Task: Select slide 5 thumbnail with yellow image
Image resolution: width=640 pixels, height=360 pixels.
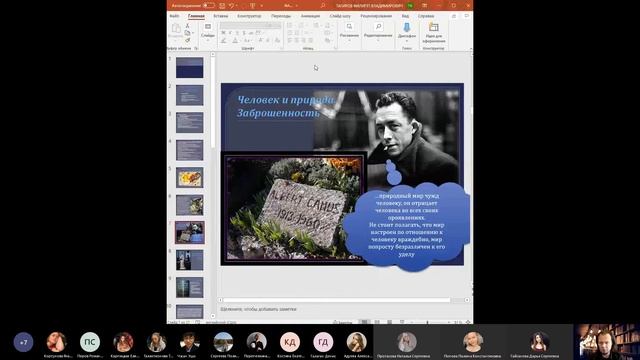Action: coord(189,178)
